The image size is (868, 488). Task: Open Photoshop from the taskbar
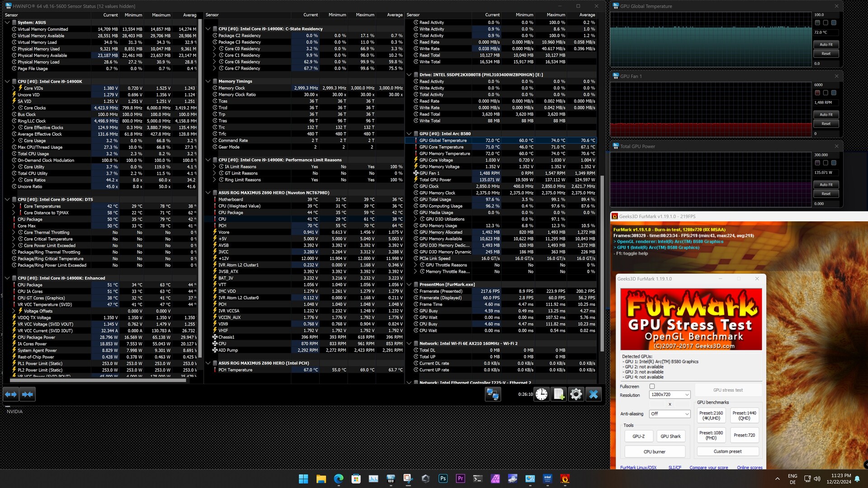pos(443,479)
